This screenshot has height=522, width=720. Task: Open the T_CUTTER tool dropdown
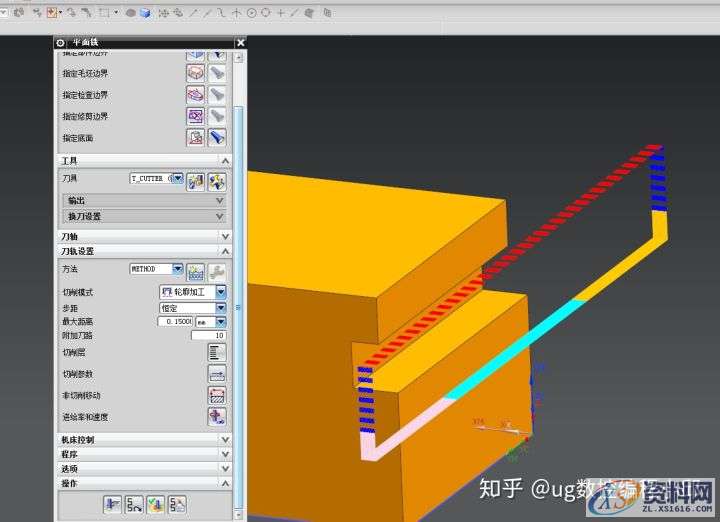(x=177, y=179)
